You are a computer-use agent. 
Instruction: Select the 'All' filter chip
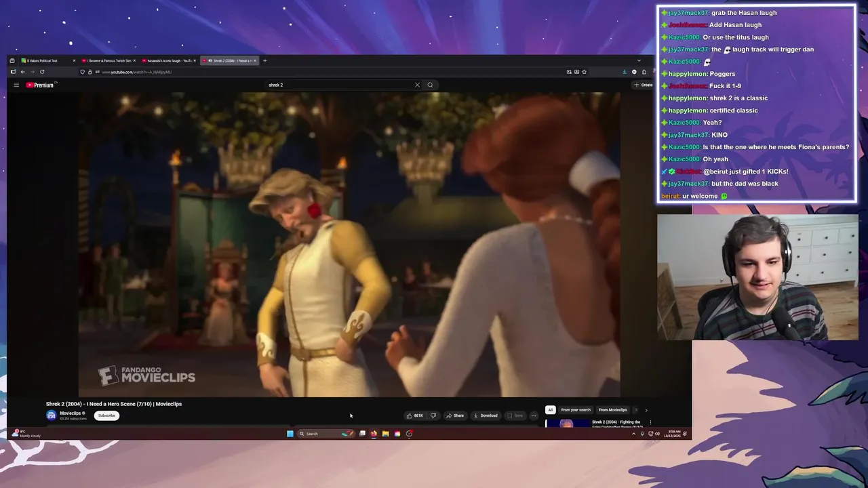coord(550,410)
